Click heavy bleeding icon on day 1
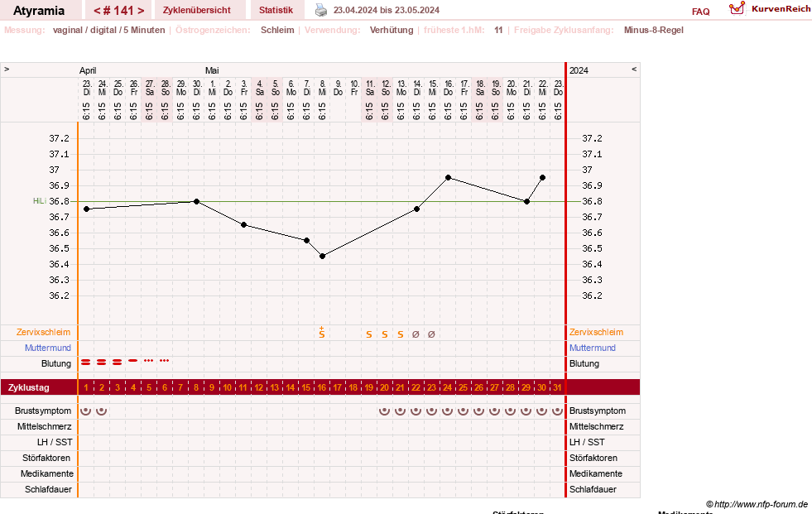 [86, 363]
